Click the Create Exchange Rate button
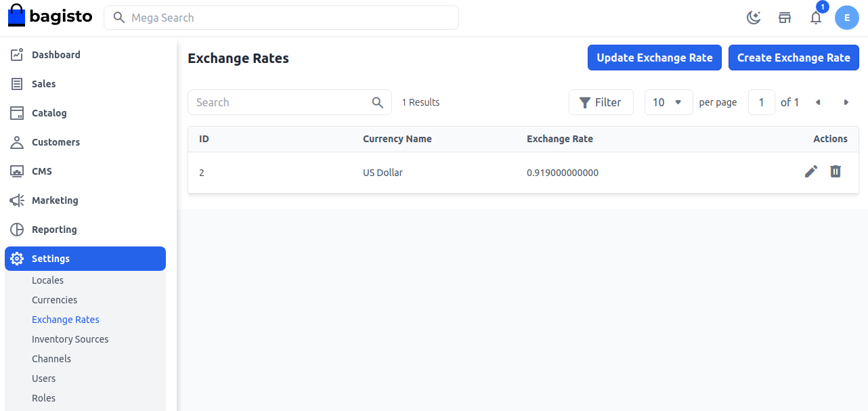Viewport: 868px width, 411px height. [x=794, y=58]
